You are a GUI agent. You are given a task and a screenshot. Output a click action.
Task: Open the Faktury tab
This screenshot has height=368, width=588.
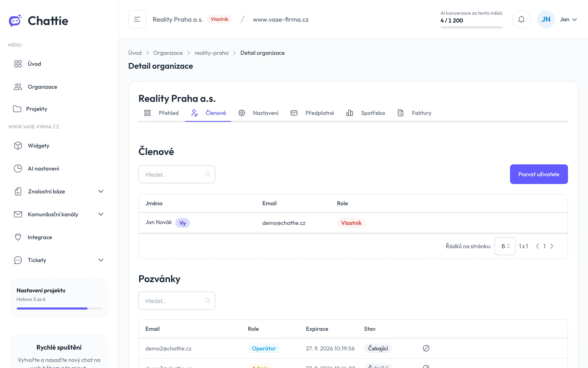click(414, 113)
